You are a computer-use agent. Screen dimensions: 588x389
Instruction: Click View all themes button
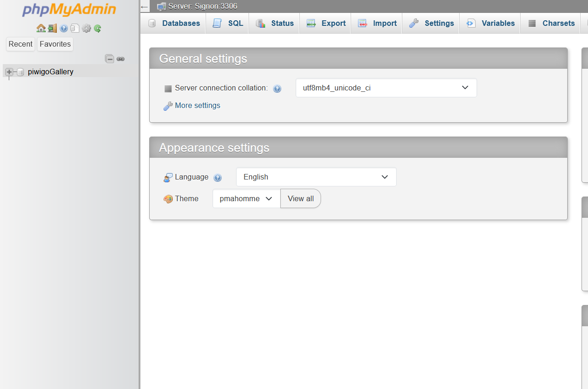coord(301,198)
